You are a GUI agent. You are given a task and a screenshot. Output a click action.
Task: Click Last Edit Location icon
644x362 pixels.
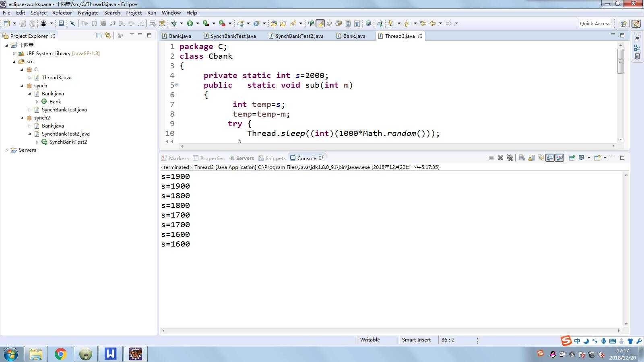[x=423, y=23]
